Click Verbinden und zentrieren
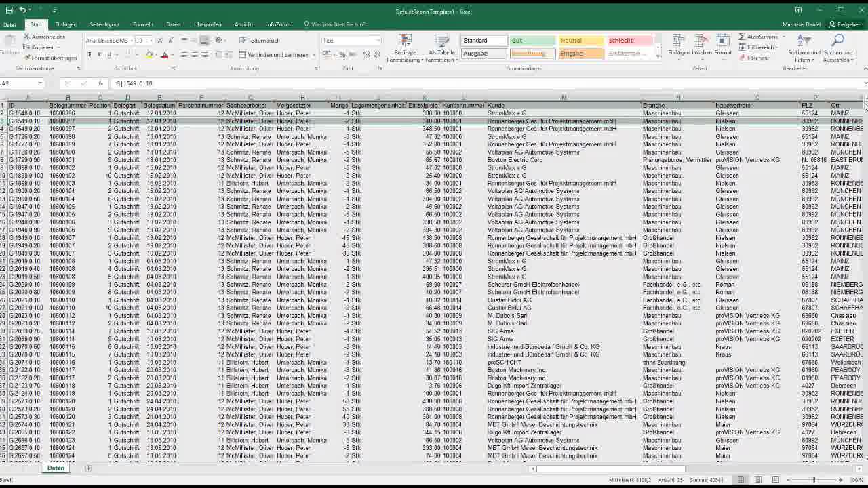 274,54
